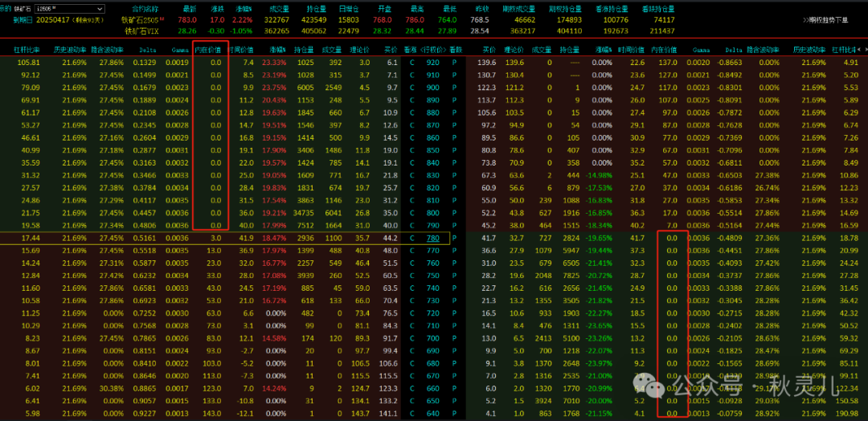Image resolution: width=868 pixels, height=421 pixels.
Task: Click the put-side 历史波动率 column header
Action: (809, 50)
